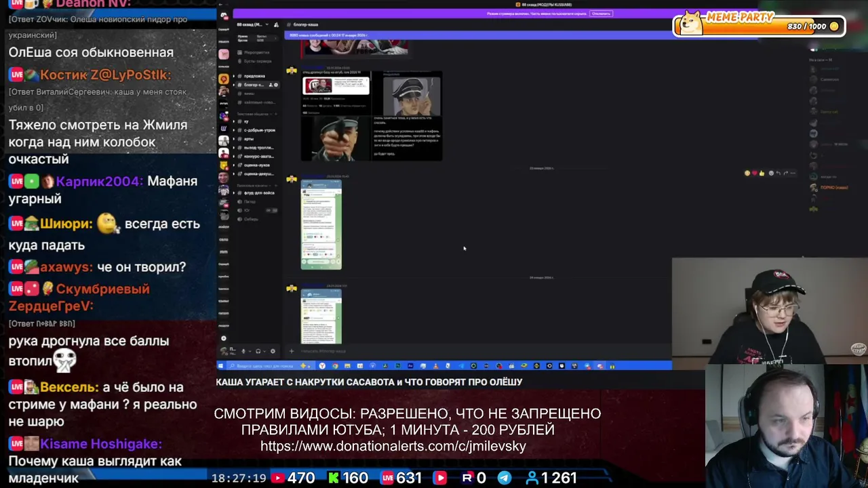Click 'Отключить' streamer mode button
The width and height of the screenshot is (868, 488).
[x=601, y=14]
